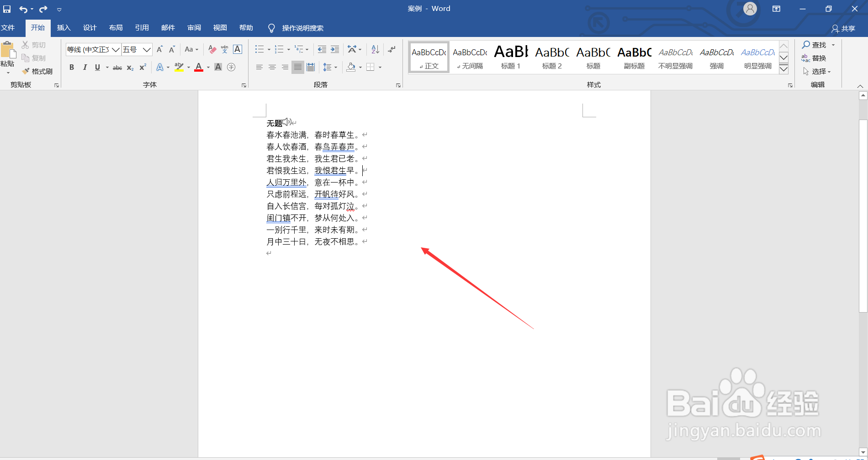Viewport: 868px width, 460px height.
Task: Click the Show paragraph marks icon
Action: pos(392,49)
